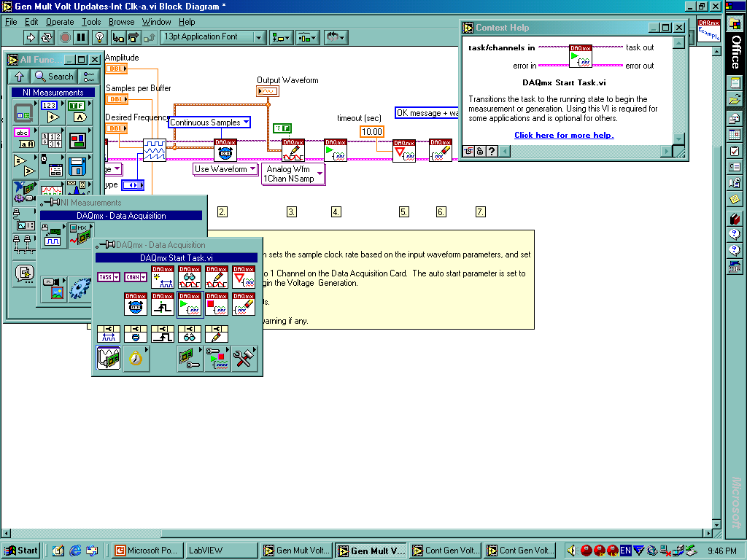Viewport: 747px width, 560px height.
Task: Pin the NI Measurements palette thumbtack
Action: pyautogui.click(x=50, y=203)
